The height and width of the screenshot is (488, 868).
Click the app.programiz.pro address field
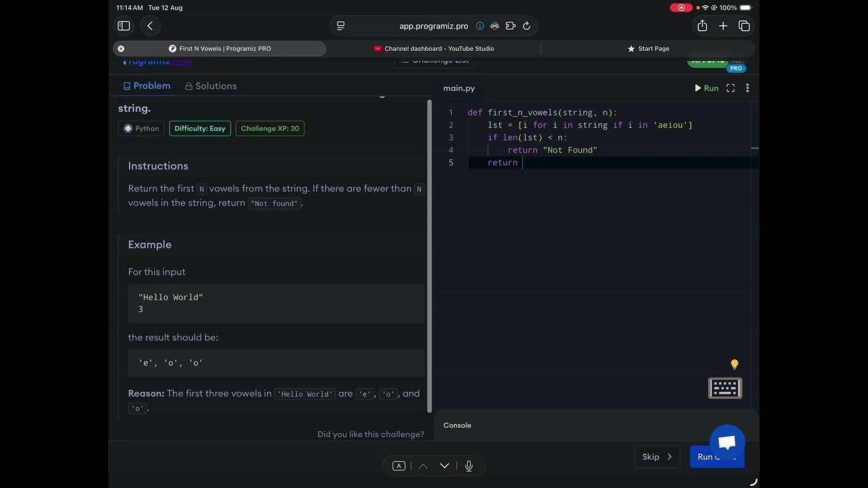(x=433, y=26)
